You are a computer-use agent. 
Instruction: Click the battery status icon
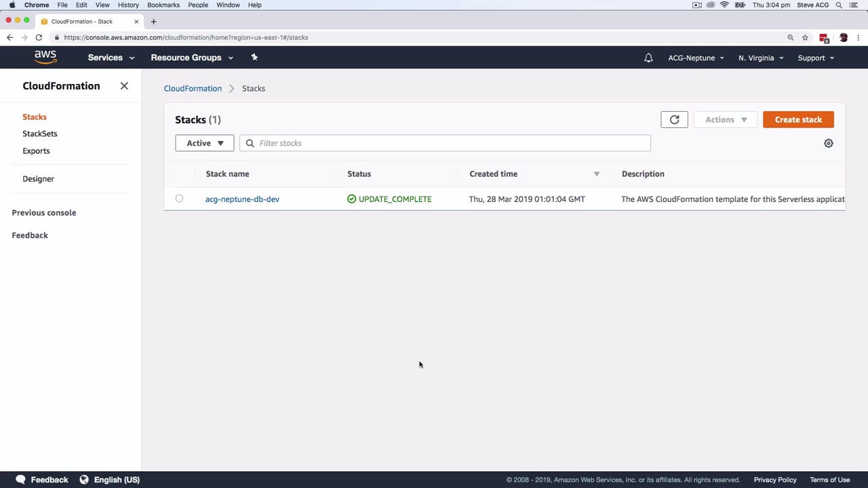740,5
